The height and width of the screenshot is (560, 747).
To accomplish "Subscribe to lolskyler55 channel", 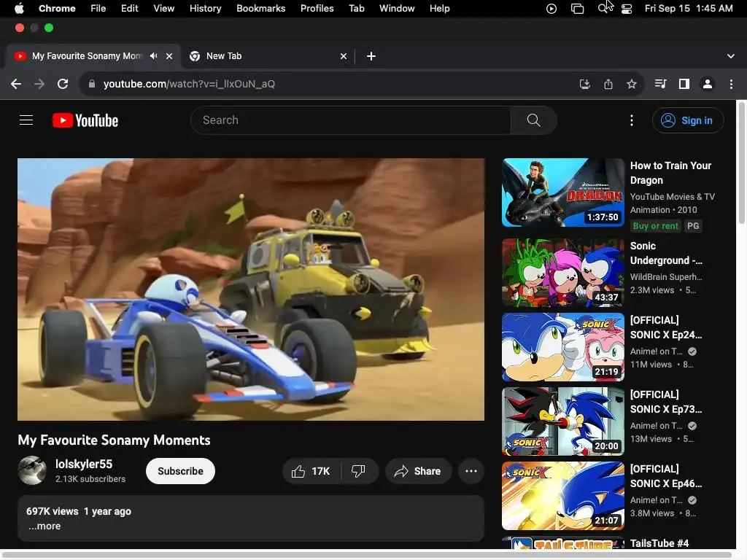I will coord(181,471).
